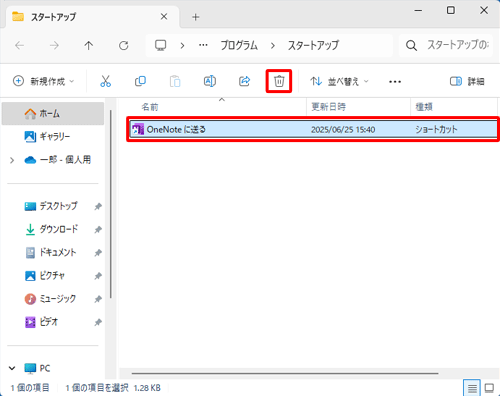Open the toolbar See more ellipsis menu

tap(395, 82)
